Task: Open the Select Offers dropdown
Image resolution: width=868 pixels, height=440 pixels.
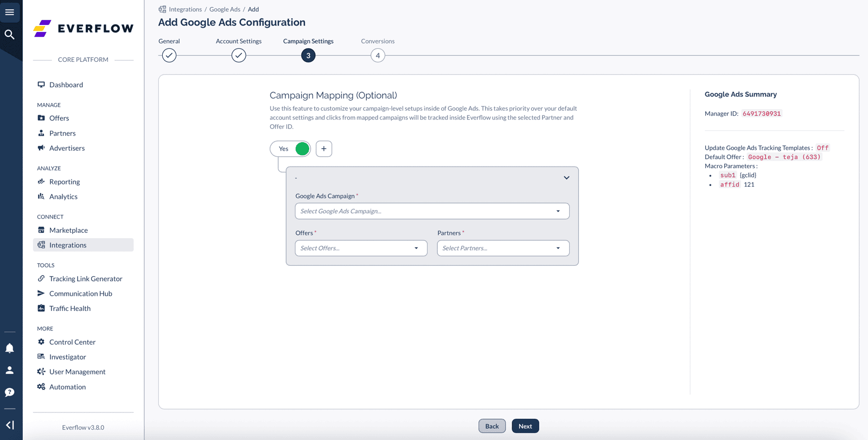Action: coord(361,248)
